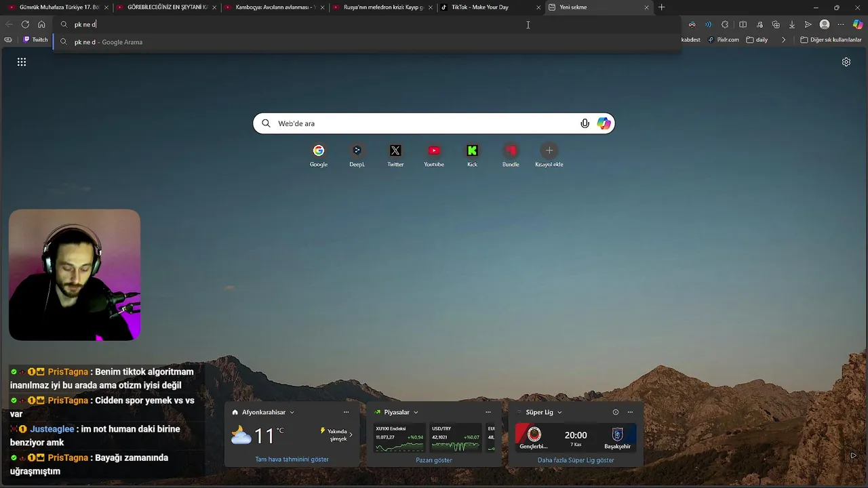Expand the Yakında şimşek weather alert arrow
The height and width of the screenshot is (488, 868).
(x=351, y=434)
